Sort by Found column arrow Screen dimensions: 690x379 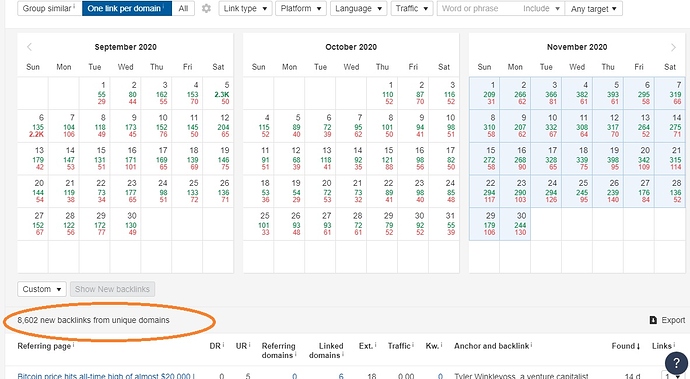(639, 346)
